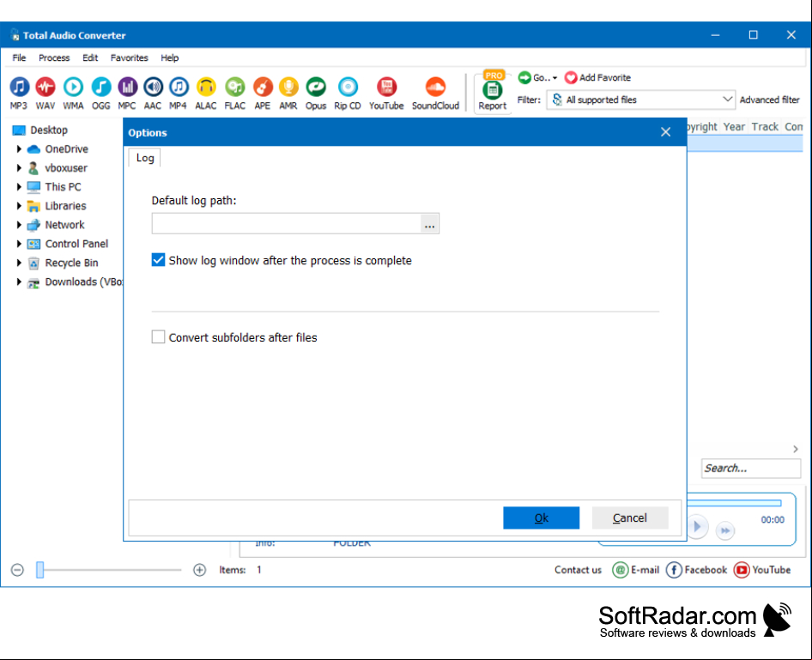This screenshot has width=812, height=660.
Task: Open the Advanced filter link
Action: (770, 100)
